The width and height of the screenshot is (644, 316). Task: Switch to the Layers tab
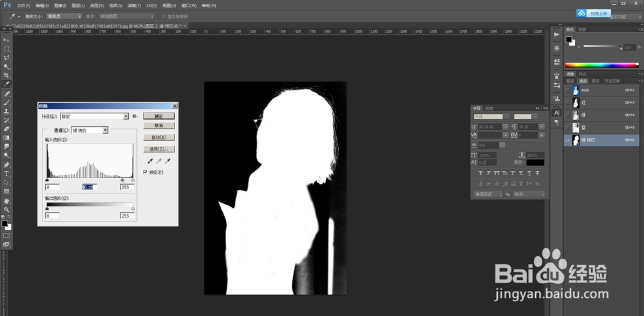571,81
